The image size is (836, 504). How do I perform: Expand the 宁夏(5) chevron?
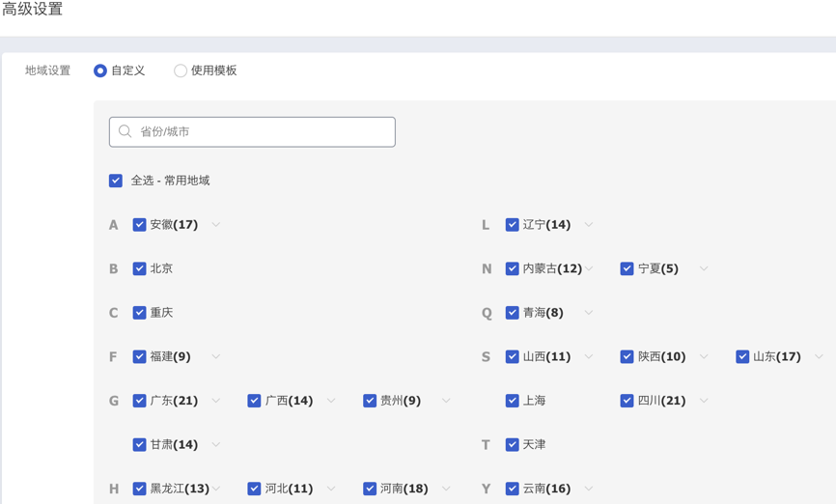point(704,268)
